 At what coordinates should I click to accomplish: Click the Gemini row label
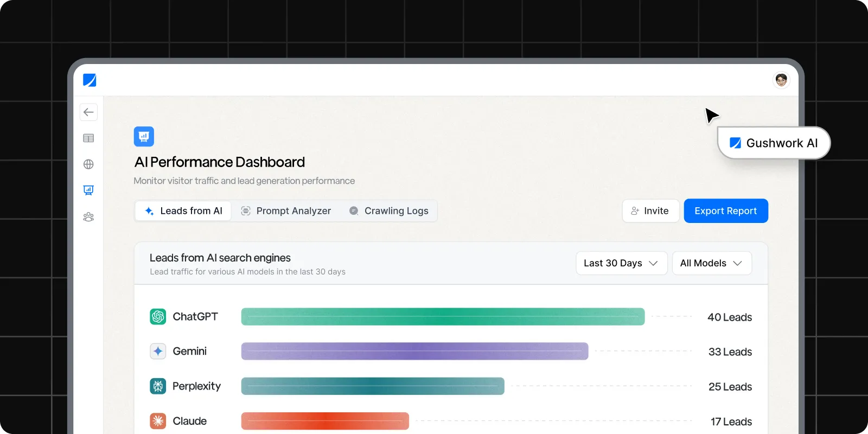[x=189, y=351]
